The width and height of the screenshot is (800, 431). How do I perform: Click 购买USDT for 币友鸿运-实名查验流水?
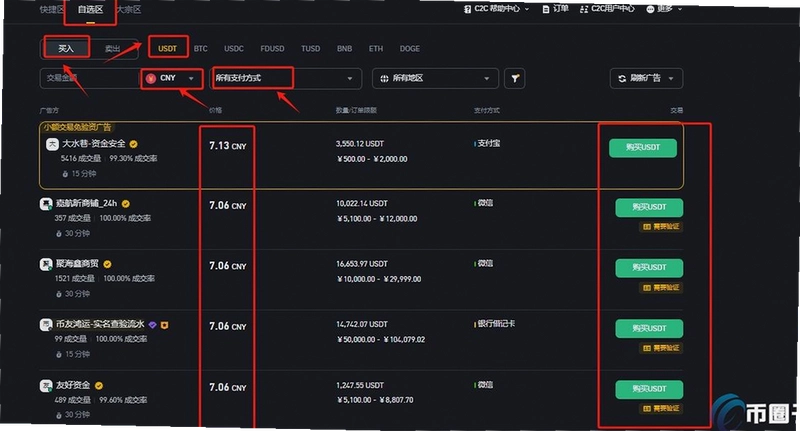pyautogui.click(x=649, y=329)
